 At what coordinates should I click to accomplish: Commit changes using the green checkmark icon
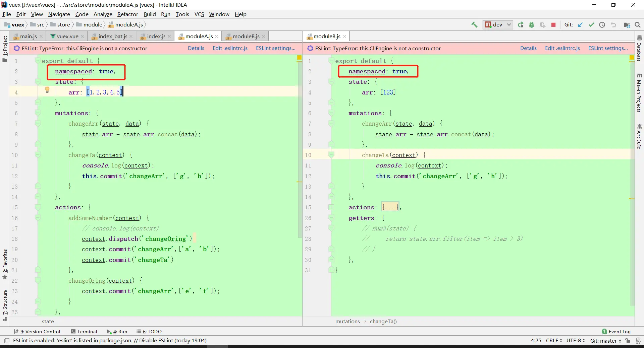point(591,25)
